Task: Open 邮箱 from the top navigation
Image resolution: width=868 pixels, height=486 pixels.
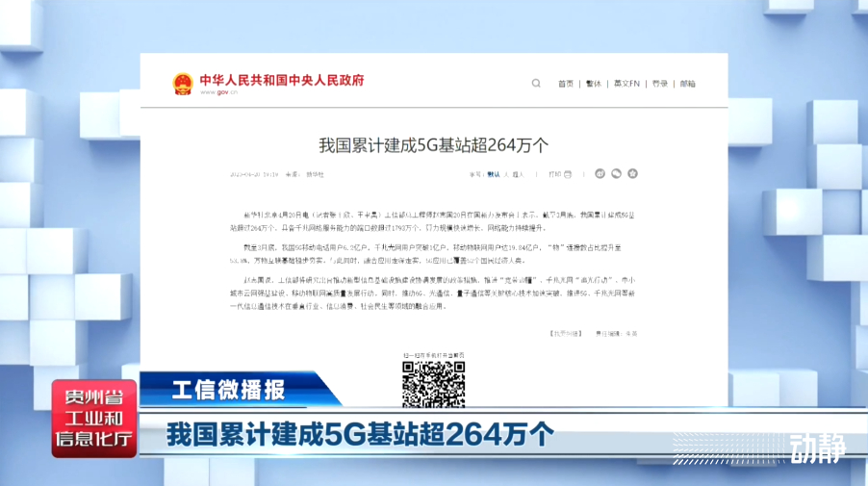Action: (687, 84)
